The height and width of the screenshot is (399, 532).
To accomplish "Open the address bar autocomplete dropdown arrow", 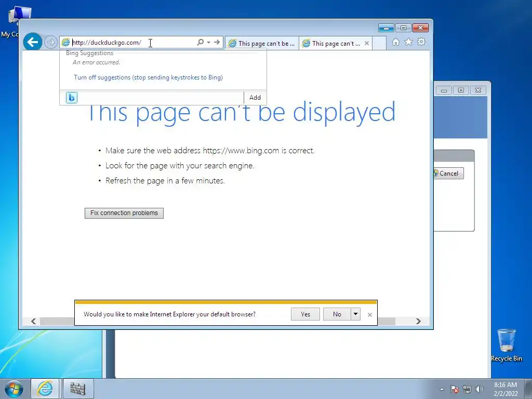I will [209, 42].
